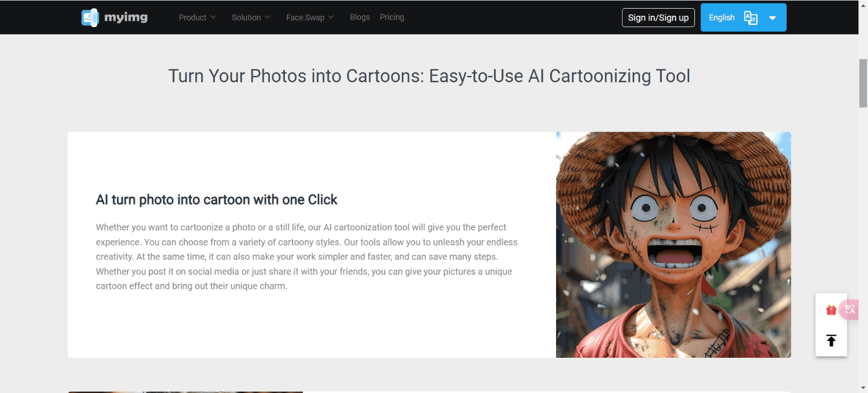Viewport: 868px width, 393px height.
Task: Click the myimg logo icon
Action: click(90, 17)
